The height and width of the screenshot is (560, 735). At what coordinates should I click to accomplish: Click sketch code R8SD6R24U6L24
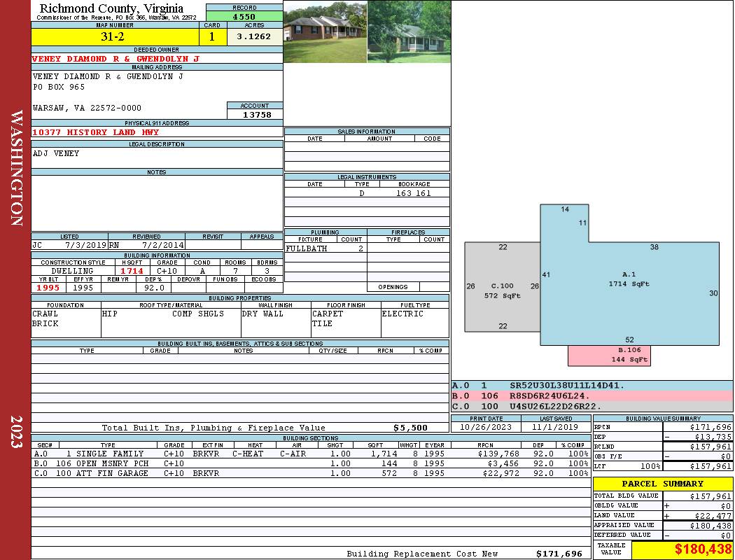[x=549, y=396]
